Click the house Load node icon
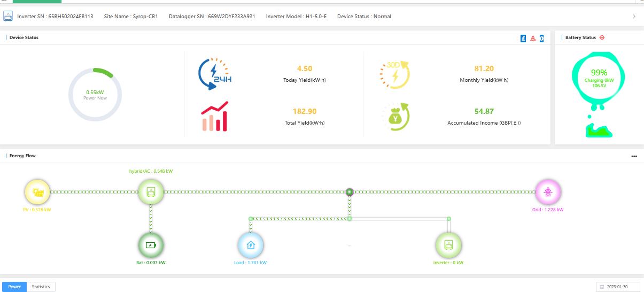The width and height of the screenshot is (644, 292). (251, 245)
